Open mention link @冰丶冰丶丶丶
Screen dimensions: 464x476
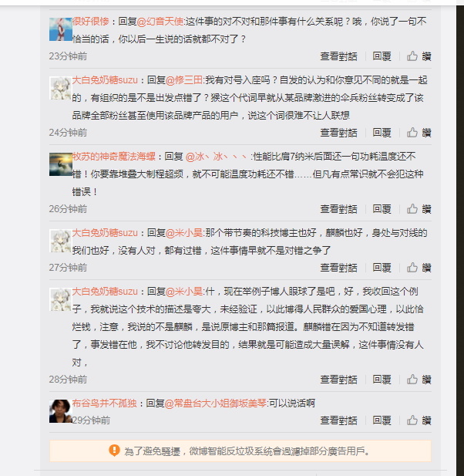click(218, 157)
